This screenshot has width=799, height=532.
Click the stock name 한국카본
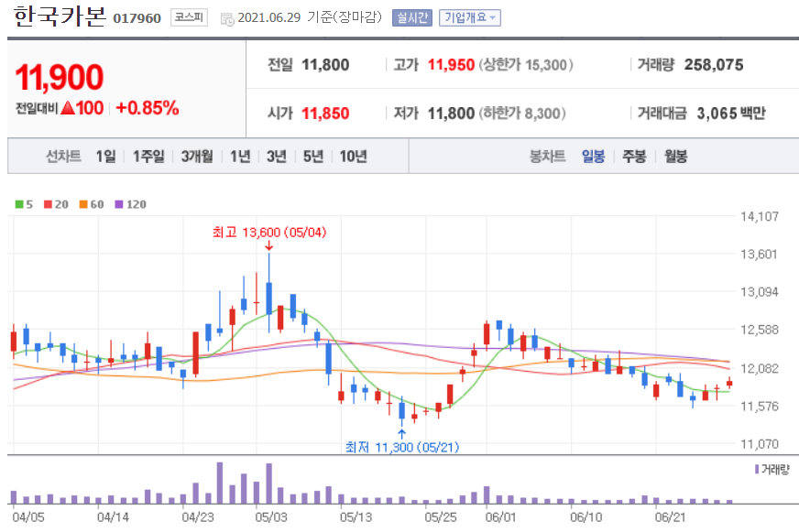coord(60,16)
